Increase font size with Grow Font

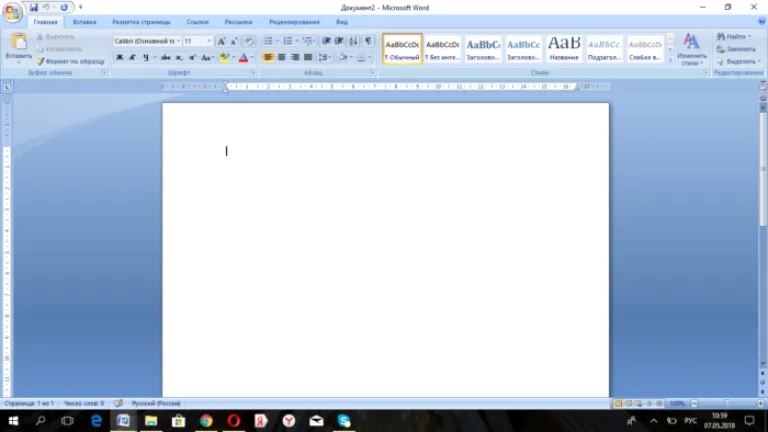point(221,41)
